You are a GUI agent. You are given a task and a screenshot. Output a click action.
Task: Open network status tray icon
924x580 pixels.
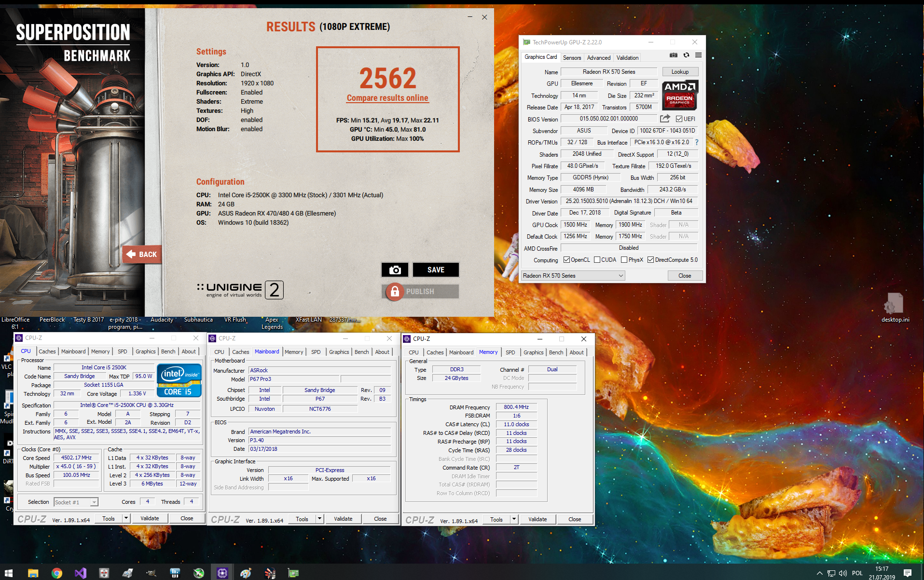(x=831, y=573)
